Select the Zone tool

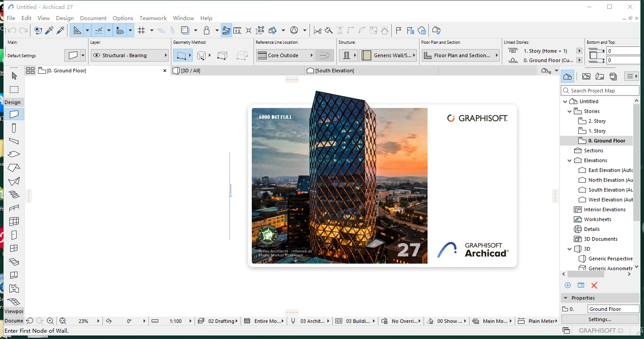[x=14, y=289]
